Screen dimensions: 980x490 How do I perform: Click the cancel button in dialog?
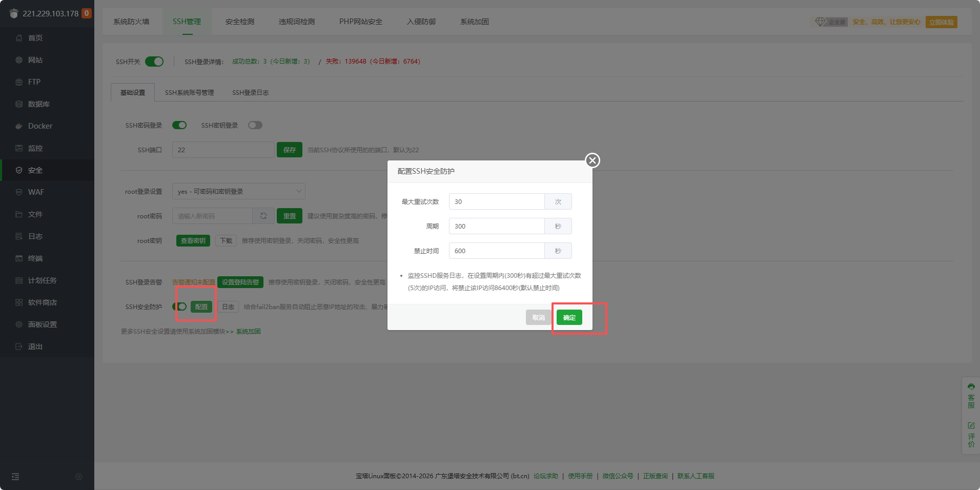point(538,317)
